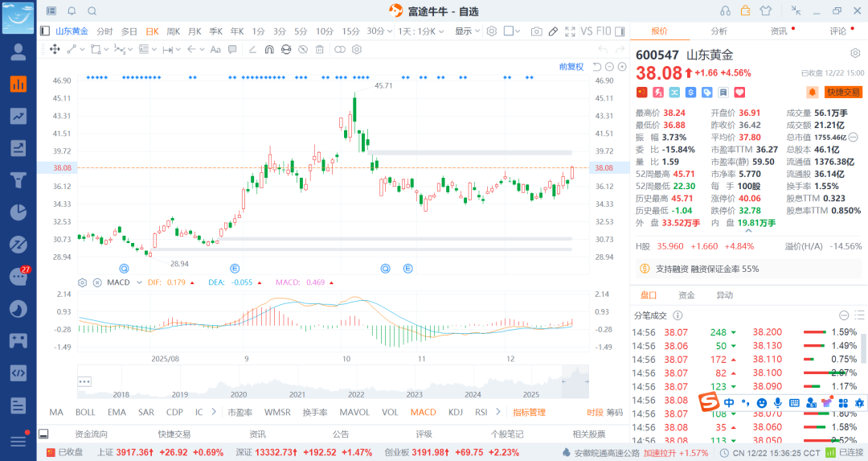Set a price alert with bell icon
This screenshot has width=868, height=461.
[x=813, y=92]
